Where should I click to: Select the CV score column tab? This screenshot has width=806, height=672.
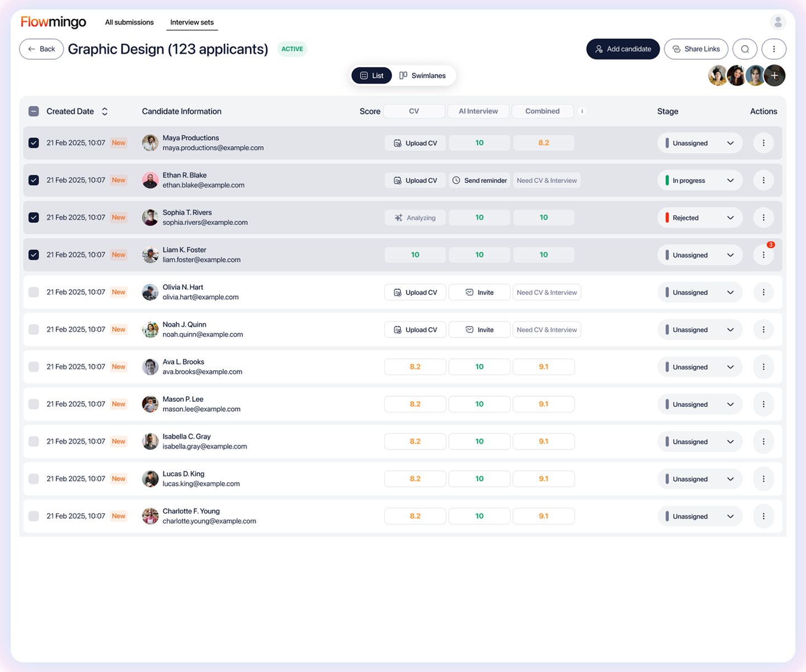click(x=414, y=111)
